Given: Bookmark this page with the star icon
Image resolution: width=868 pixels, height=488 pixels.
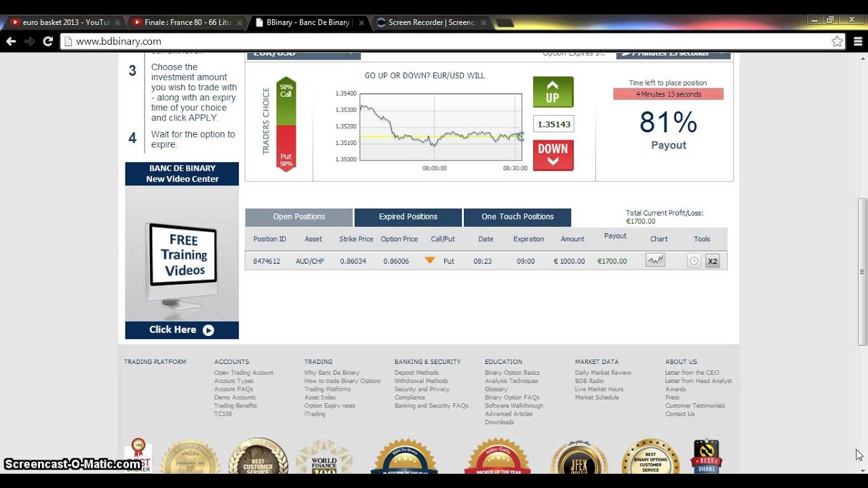Looking at the screenshot, I should 837,41.
